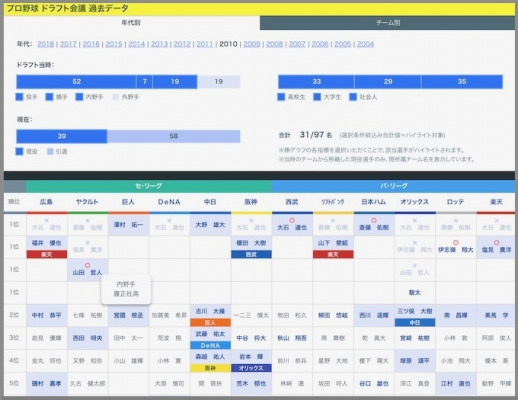Open the 2004 year link
The image size is (518, 400).
tap(366, 44)
